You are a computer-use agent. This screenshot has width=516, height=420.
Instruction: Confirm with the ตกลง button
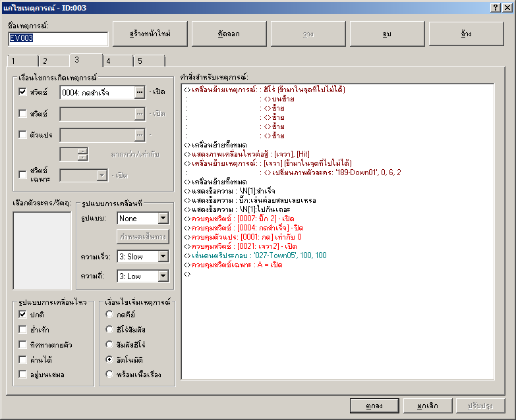(x=374, y=406)
